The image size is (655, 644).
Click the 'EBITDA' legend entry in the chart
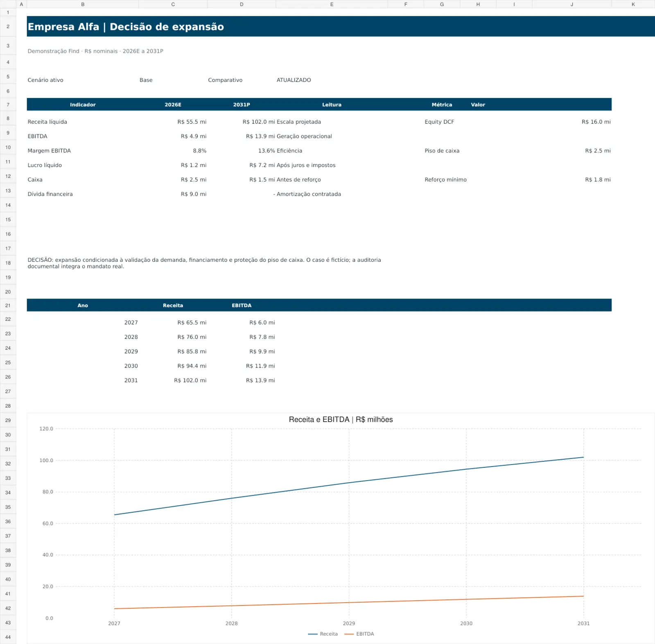point(359,634)
